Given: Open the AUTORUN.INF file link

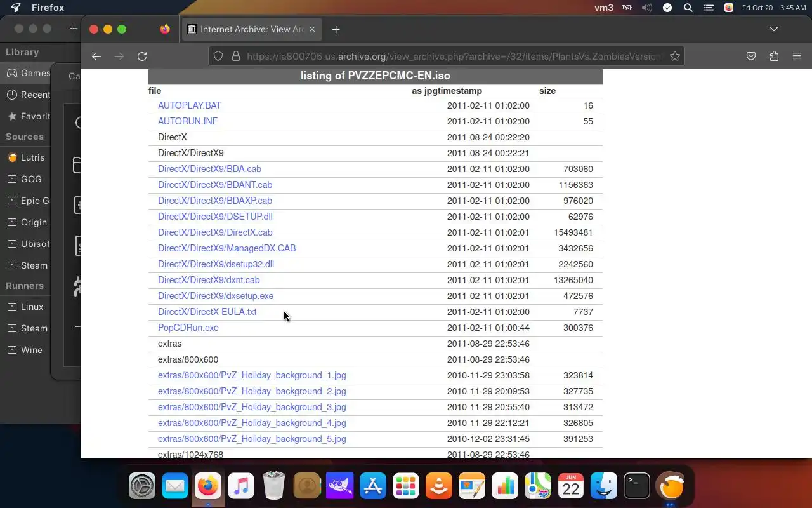Looking at the screenshot, I should click(188, 121).
